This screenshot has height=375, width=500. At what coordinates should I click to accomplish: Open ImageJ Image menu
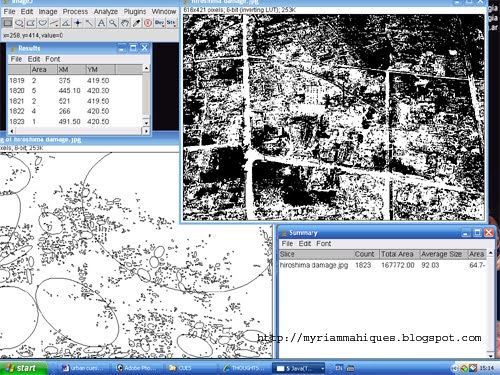coord(48,11)
